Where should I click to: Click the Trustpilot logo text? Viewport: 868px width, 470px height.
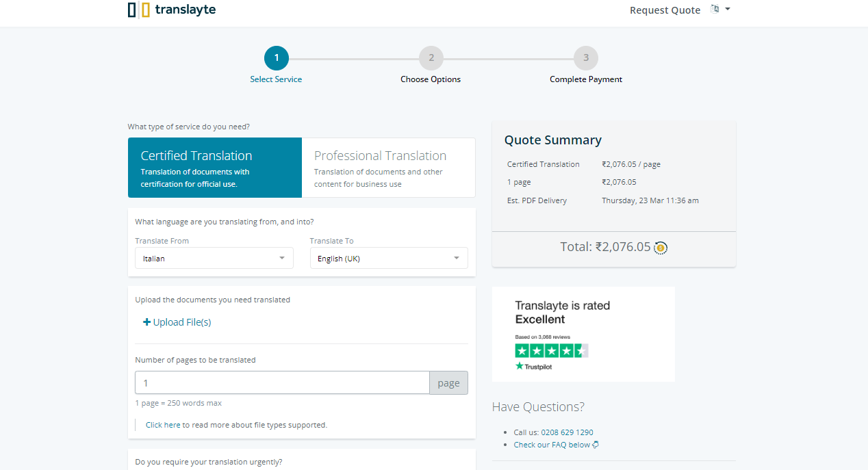click(533, 367)
